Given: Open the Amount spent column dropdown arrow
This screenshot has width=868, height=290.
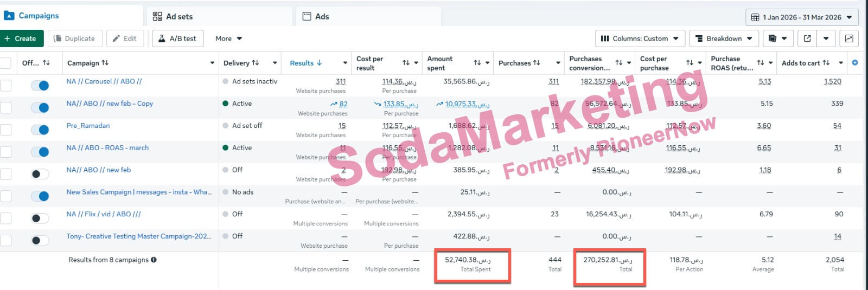Looking at the screenshot, I should point(488,63).
